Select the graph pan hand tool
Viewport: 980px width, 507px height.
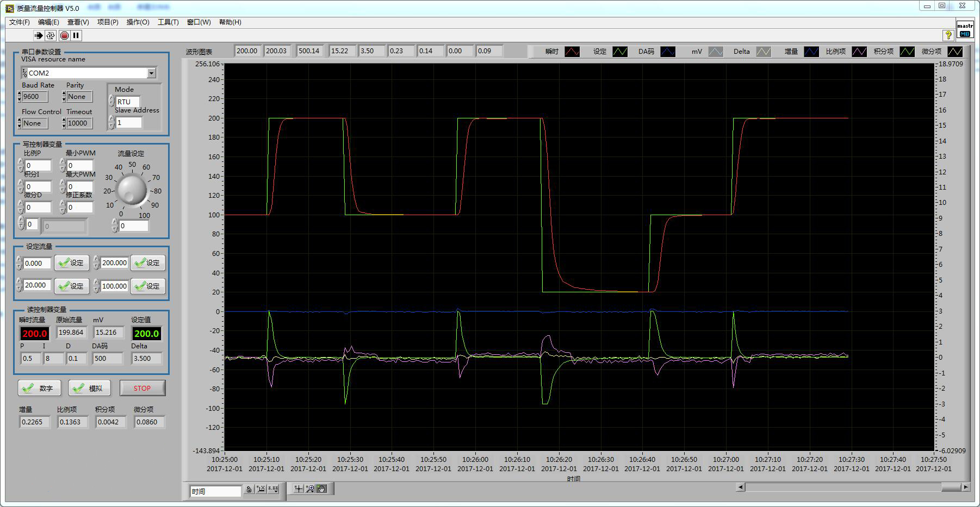(x=322, y=489)
